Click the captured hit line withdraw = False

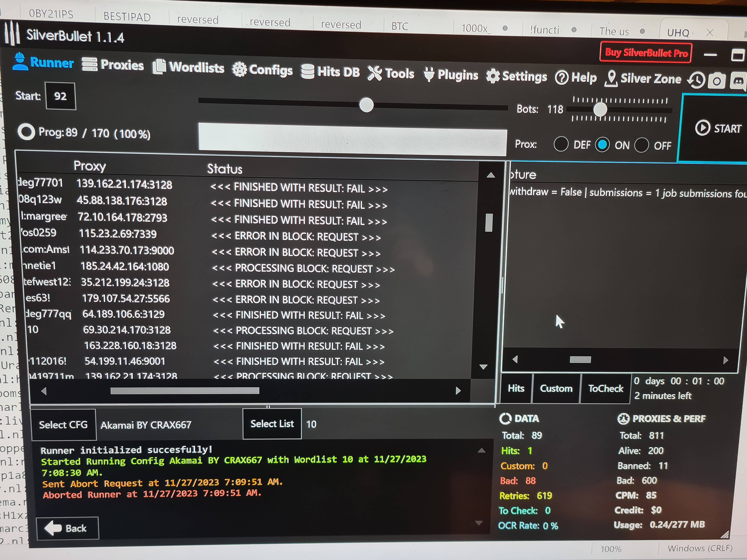tap(628, 193)
